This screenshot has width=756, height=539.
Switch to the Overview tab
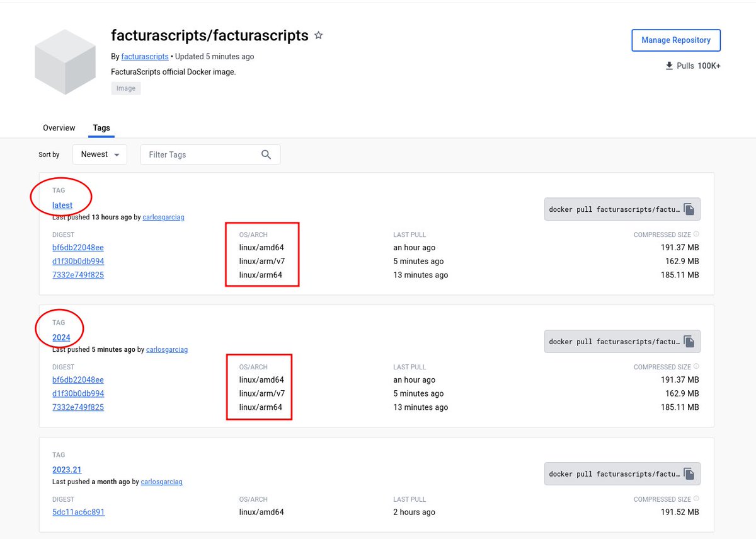[59, 128]
